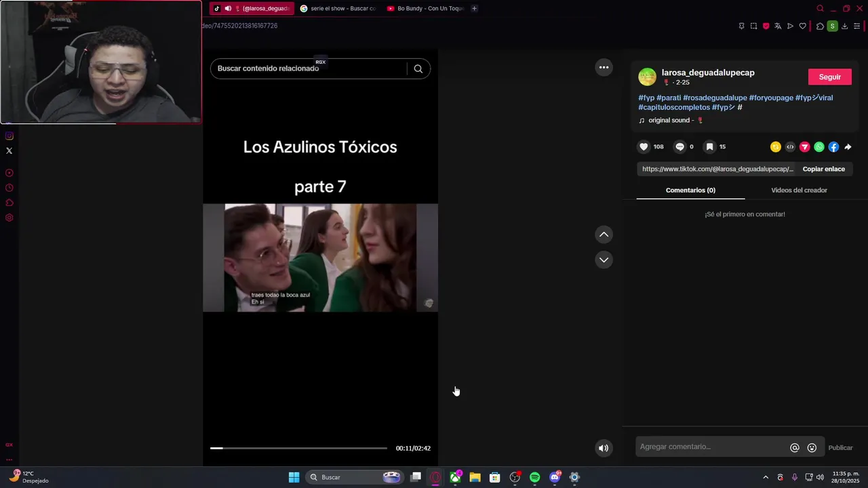Save video with bookmark icon

[x=709, y=146]
